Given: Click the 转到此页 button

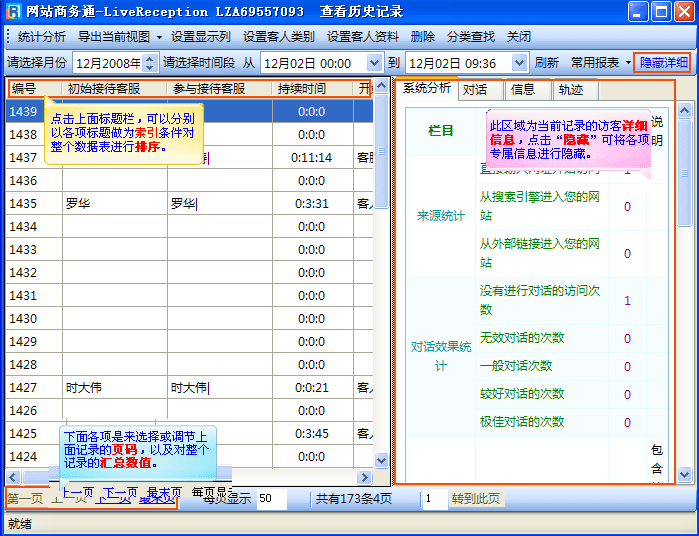Looking at the screenshot, I should (475, 498).
